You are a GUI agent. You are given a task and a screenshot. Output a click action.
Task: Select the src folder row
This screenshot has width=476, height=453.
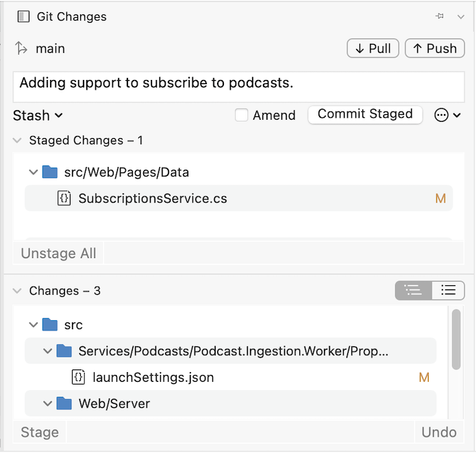(x=231, y=325)
